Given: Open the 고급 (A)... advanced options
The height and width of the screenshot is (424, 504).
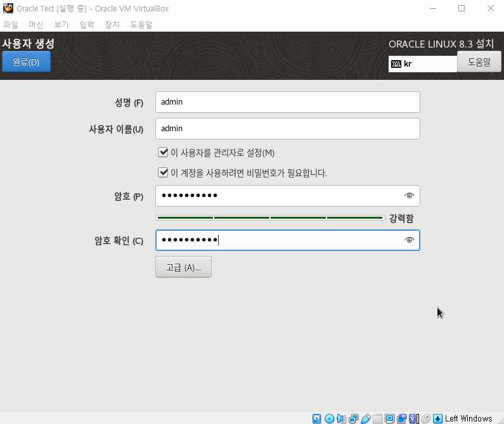Looking at the screenshot, I should (183, 267).
